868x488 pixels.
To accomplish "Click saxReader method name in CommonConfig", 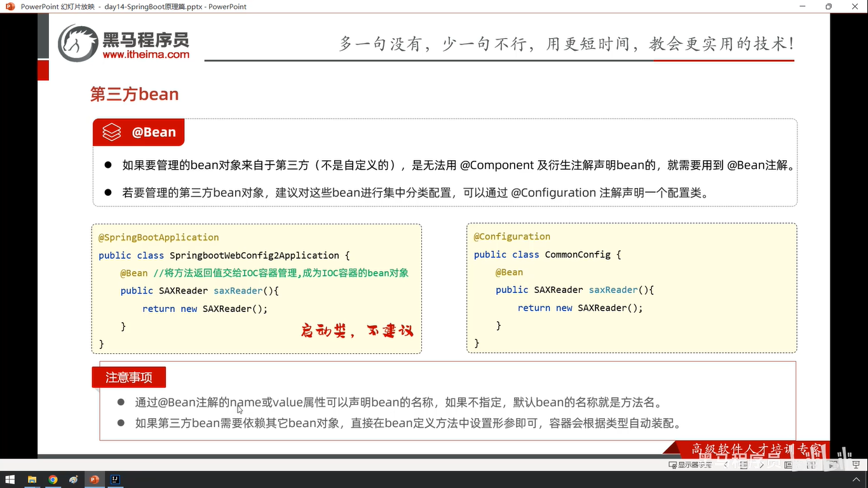I will tap(613, 290).
